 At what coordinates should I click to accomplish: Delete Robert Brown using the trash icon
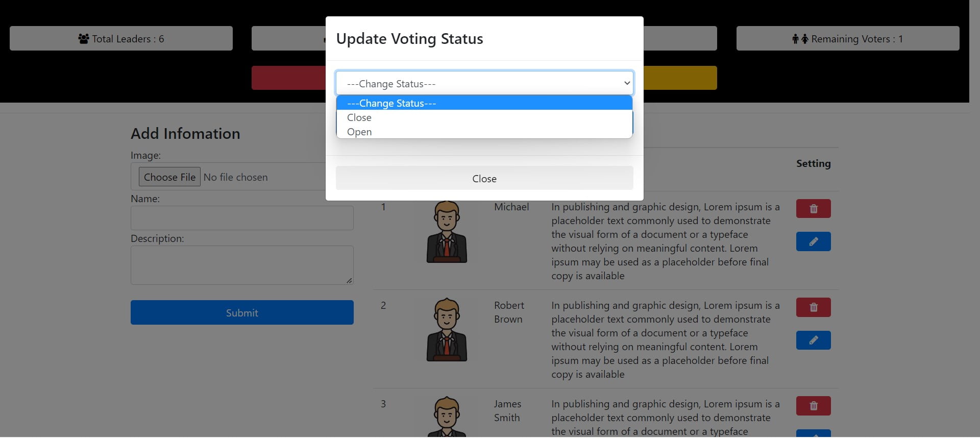coord(813,307)
